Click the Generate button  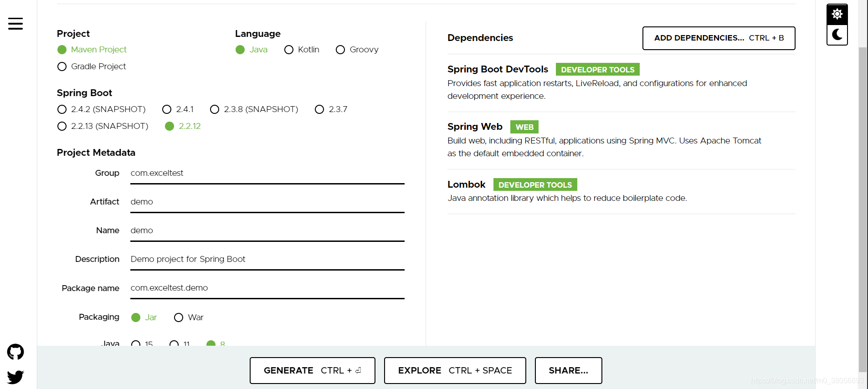coord(313,370)
